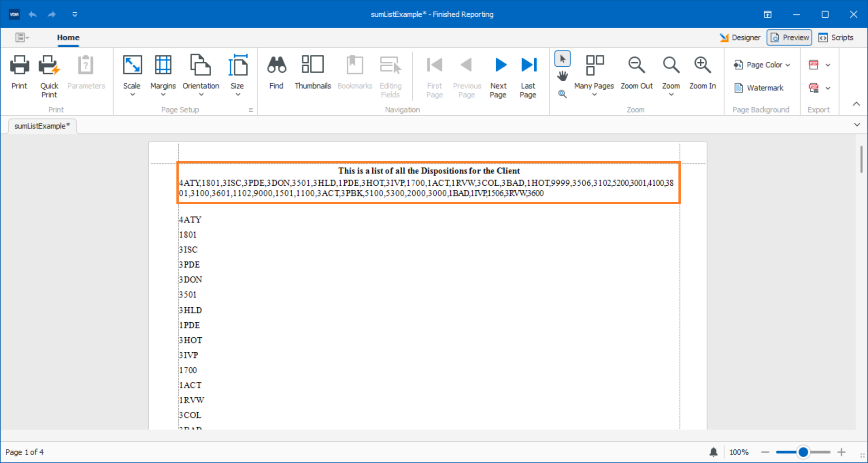Open the document tabs list chevron
Image resolution: width=868 pixels, height=463 pixels.
[x=857, y=125]
